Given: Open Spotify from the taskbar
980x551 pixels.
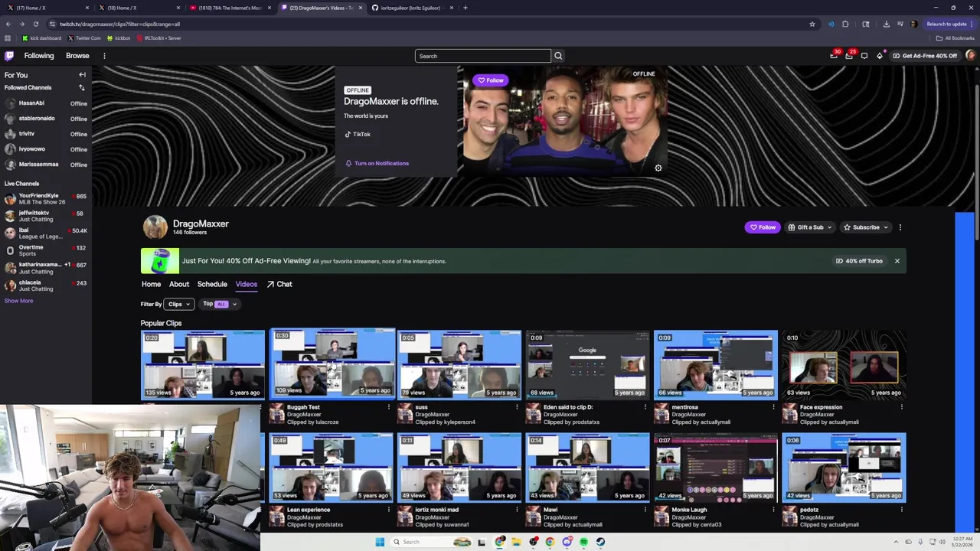Looking at the screenshot, I should click(583, 542).
